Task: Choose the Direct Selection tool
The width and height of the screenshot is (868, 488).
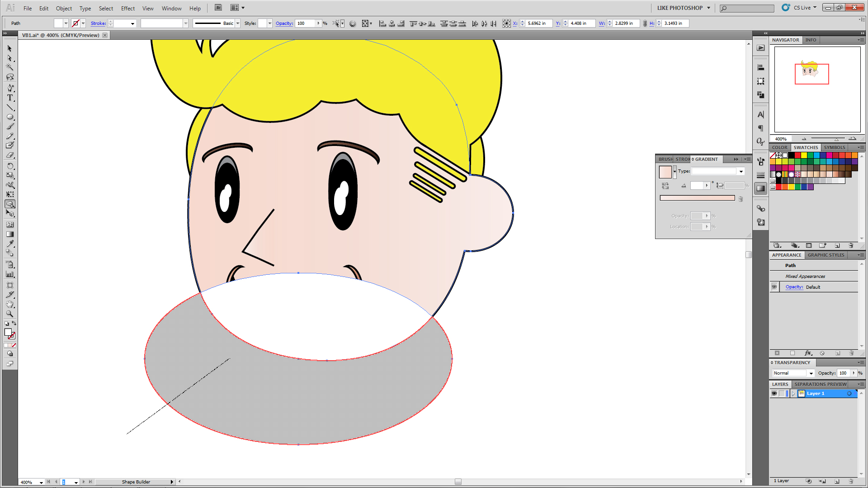Action: 9,58
